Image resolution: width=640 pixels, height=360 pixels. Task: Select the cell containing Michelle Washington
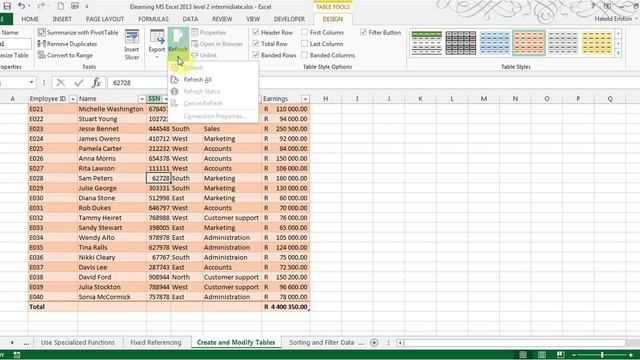111,109
